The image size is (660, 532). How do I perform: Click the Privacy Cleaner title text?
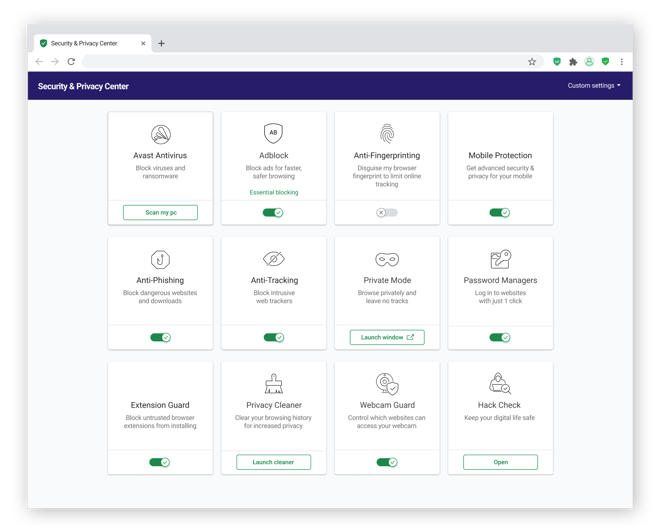(274, 405)
